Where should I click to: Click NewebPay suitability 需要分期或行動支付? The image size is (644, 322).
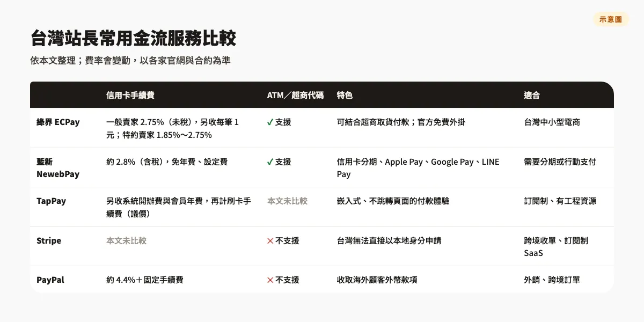pyautogui.click(x=560, y=162)
